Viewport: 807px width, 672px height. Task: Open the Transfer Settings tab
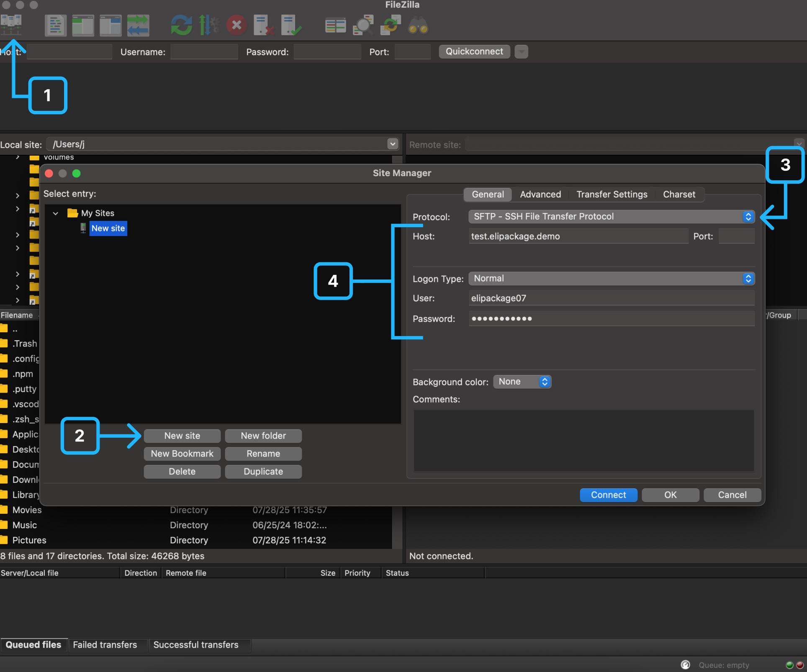(612, 195)
